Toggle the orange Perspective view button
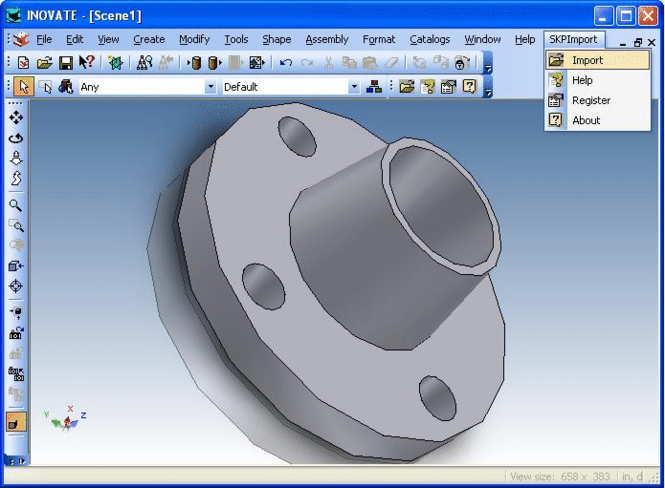This screenshot has height=488, width=665. (16, 422)
